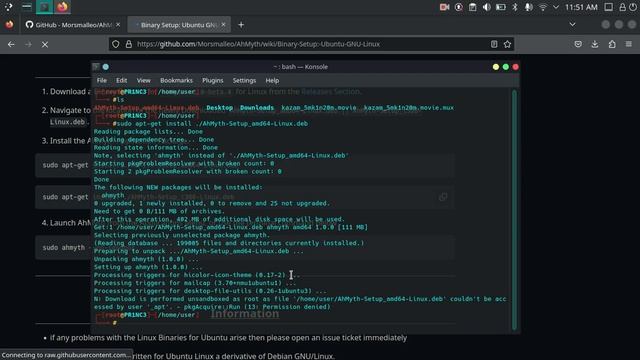Screen dimensions: 640x360
Task: Click the power/leave icon
Action: click(x=633, y=7)
